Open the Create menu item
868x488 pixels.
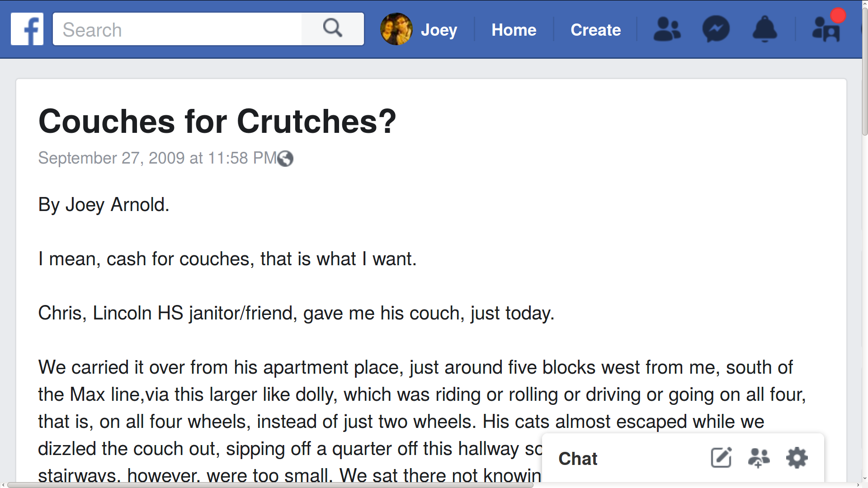(x=595, y=30)
